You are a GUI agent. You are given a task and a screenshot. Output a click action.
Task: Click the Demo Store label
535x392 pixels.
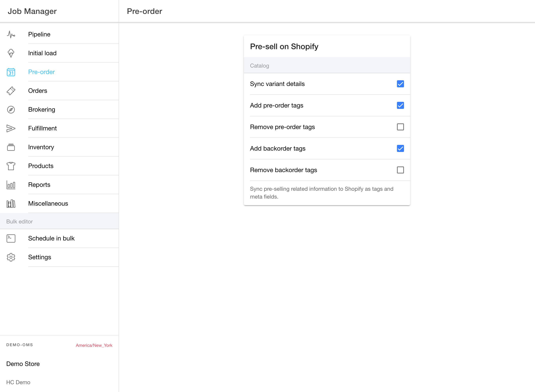coord(23,364)
